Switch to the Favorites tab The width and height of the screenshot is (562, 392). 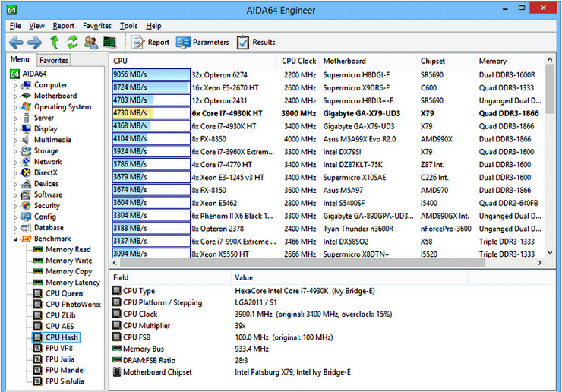point(54,60)
